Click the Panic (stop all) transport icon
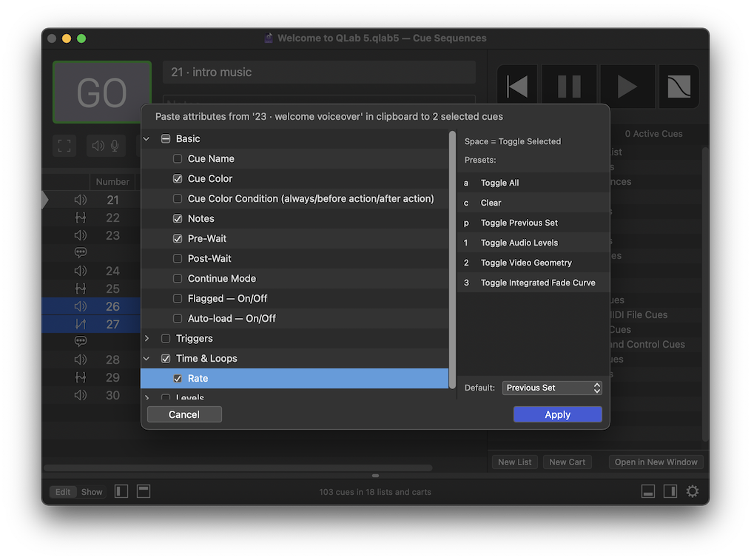Screen dimensions: 751x560 point(678,87)
